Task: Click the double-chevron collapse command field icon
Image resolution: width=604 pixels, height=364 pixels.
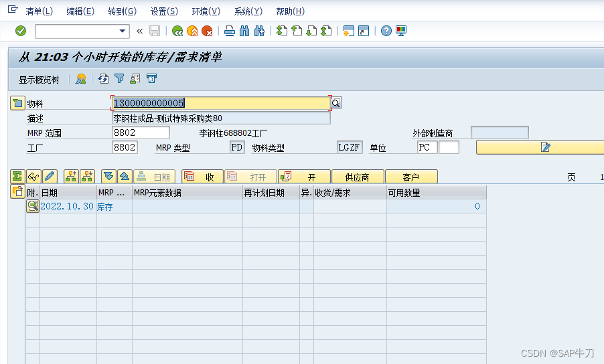Action: coord(139,31)
